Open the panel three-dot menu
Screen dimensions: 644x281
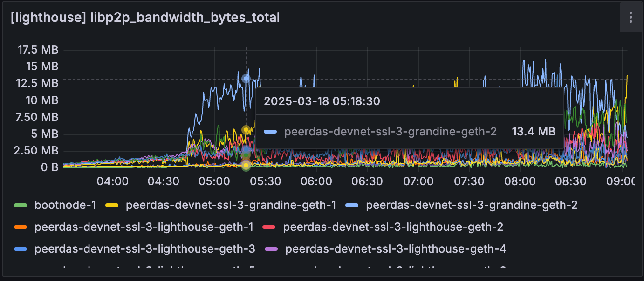630,18
